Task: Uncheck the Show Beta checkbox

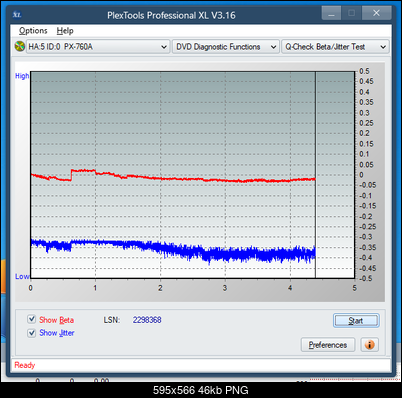Action: (31, 319)
